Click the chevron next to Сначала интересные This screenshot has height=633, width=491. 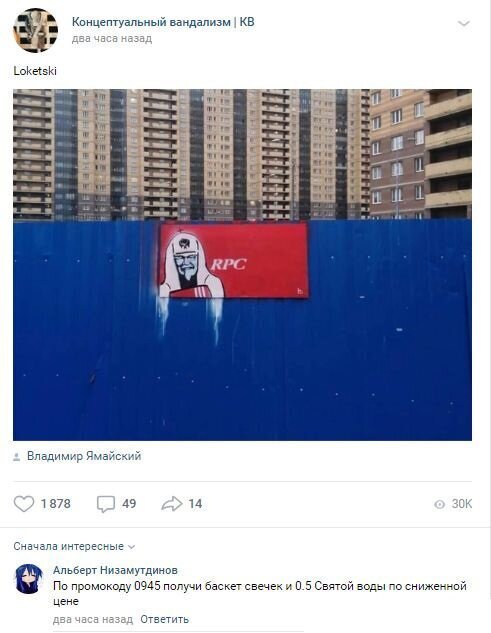pos(131,547)
